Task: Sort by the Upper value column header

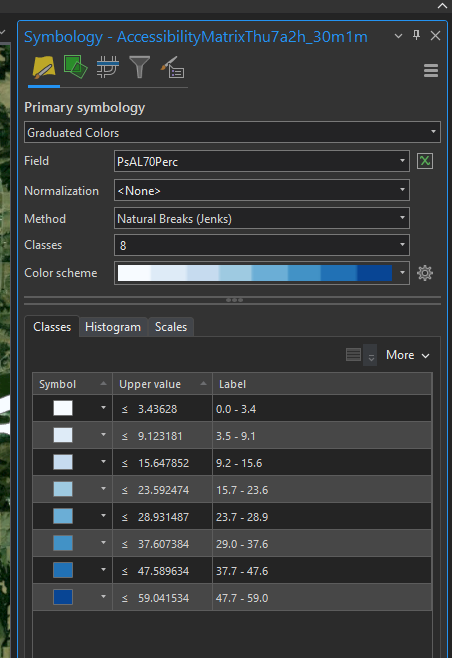Action: [162, 384]
